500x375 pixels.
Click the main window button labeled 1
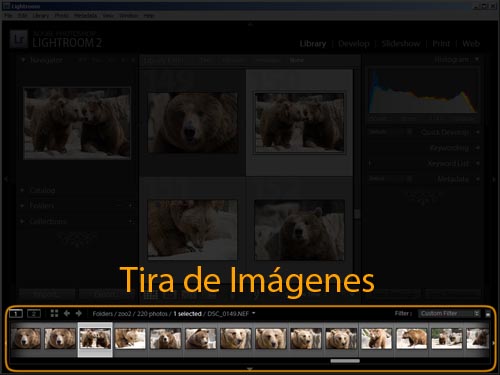(16, 313)
